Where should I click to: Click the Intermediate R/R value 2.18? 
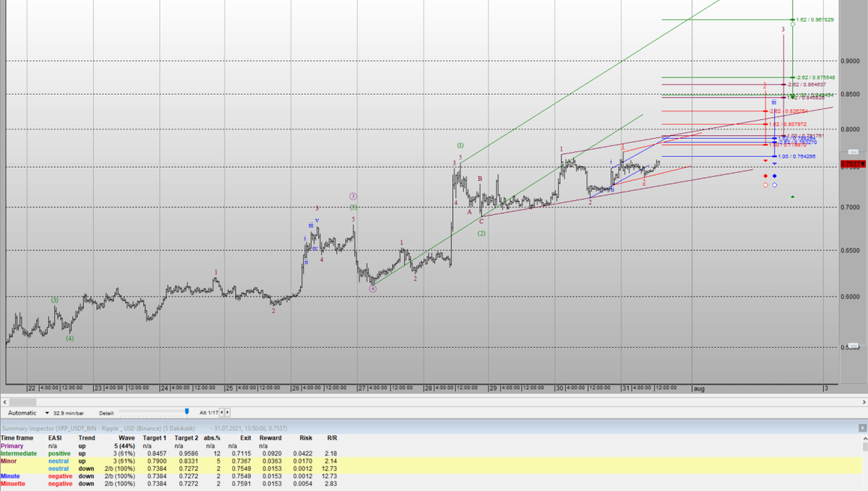tap(331, 453)
